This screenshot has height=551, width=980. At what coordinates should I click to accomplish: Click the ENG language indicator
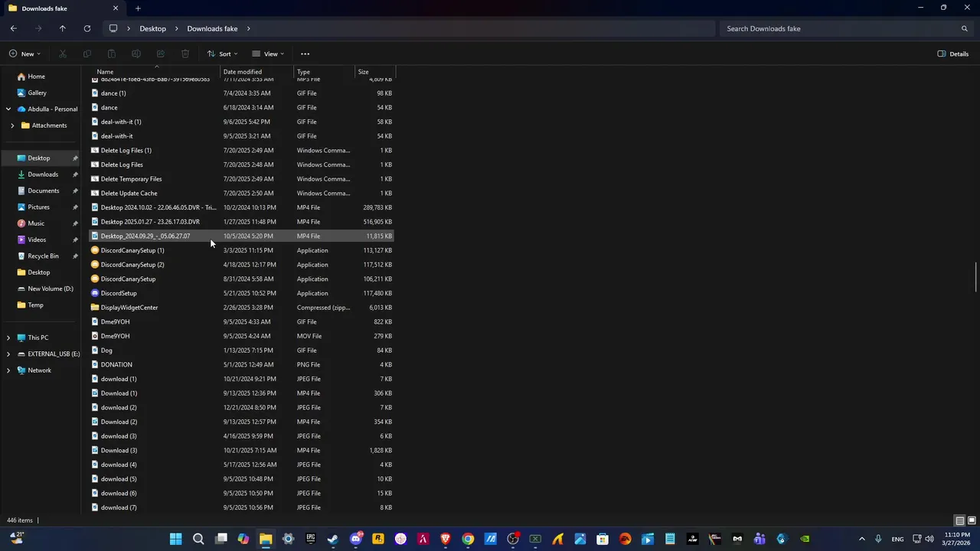pos(897,539)
